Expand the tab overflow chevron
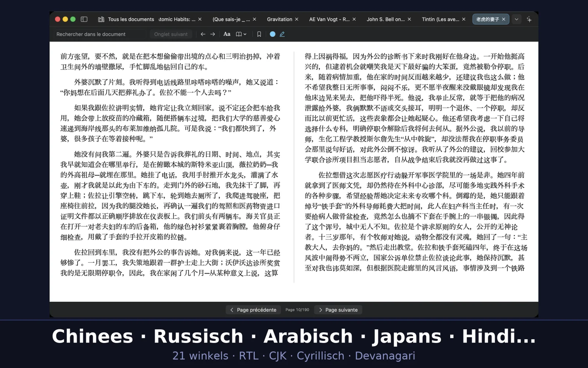The height and width of the screenshot is (368, 588). tap(516, 19)
